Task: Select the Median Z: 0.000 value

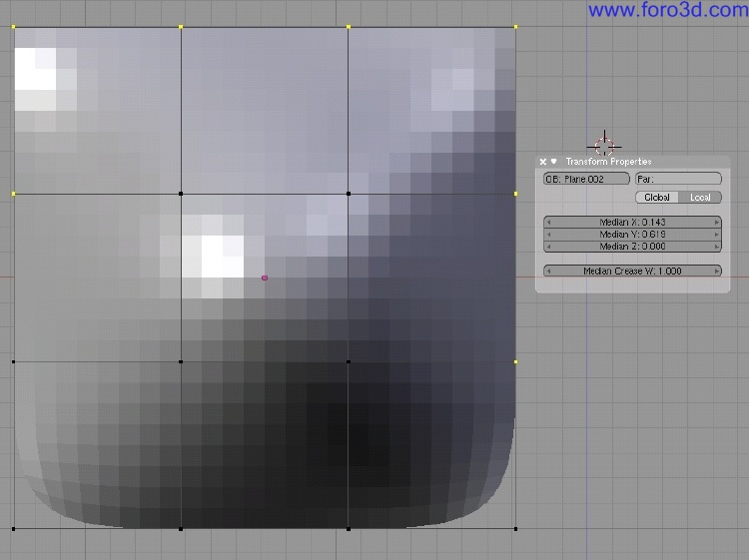Action: [x=632, y=247]
